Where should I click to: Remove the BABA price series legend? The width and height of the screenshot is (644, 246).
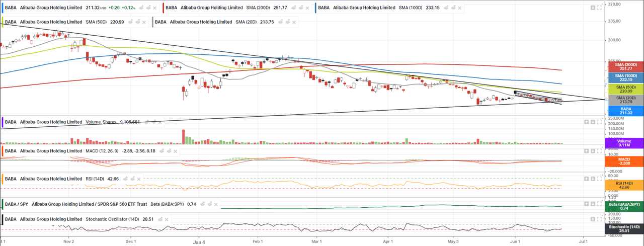pyautogui.click(x=154, y=8)
